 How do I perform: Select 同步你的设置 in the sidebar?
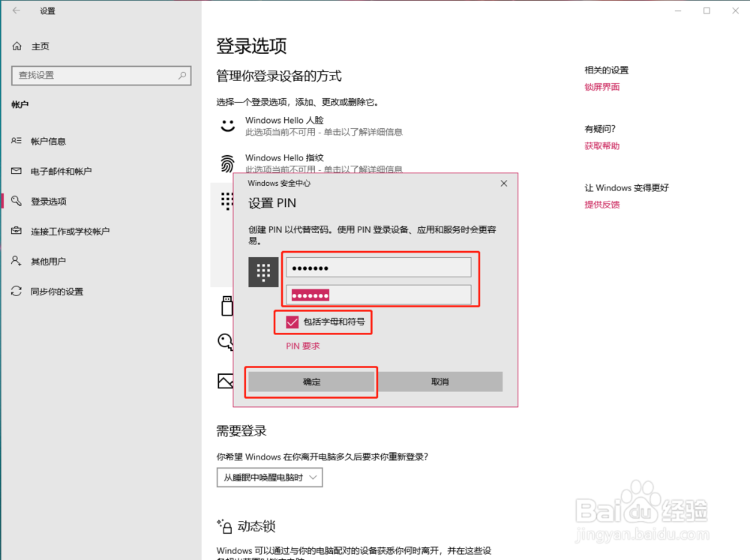57,291
